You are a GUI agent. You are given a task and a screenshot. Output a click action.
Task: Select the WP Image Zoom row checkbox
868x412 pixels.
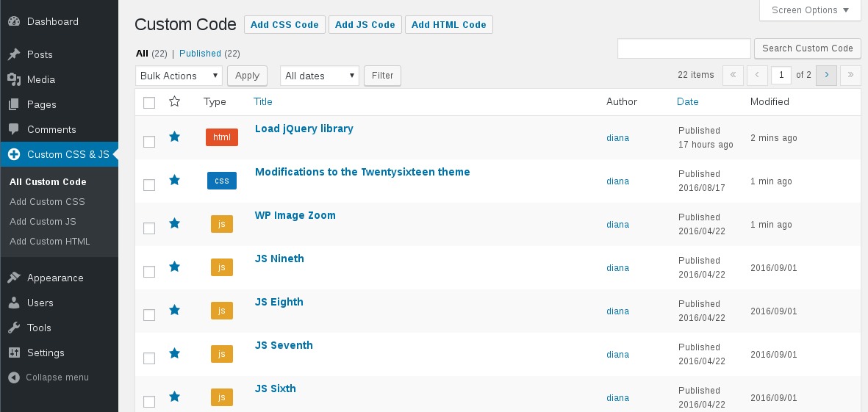[149, 228]
